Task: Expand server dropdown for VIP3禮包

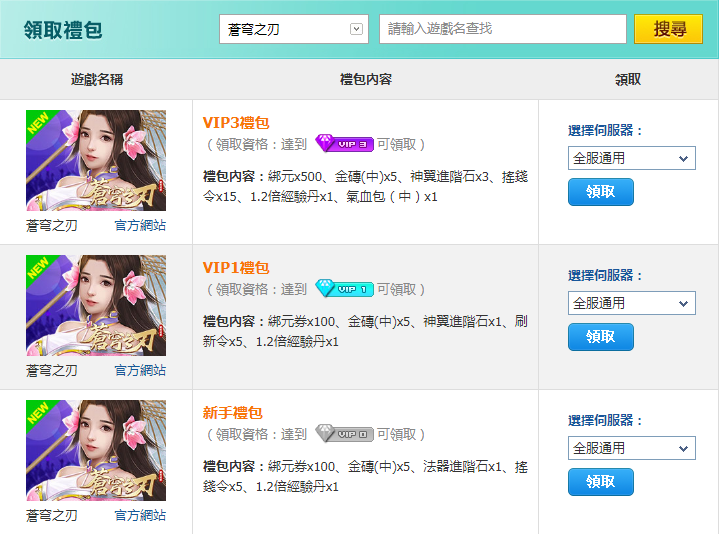Action: 631,158
